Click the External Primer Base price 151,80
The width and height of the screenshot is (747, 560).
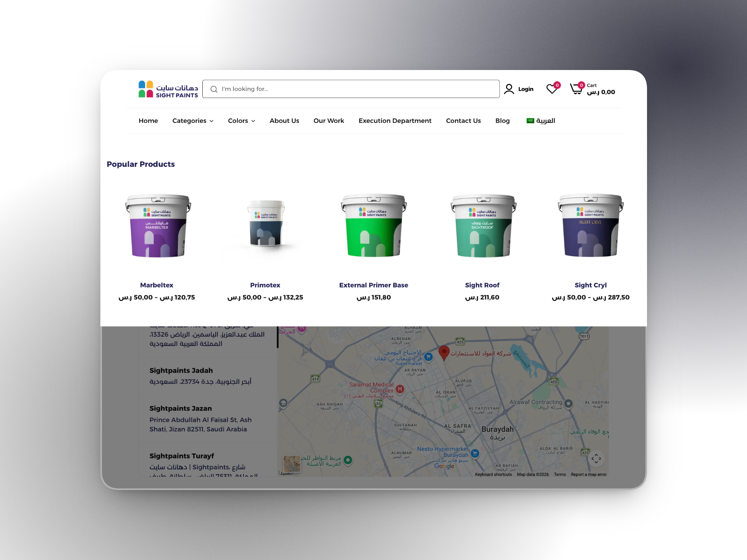pos(373,297)
